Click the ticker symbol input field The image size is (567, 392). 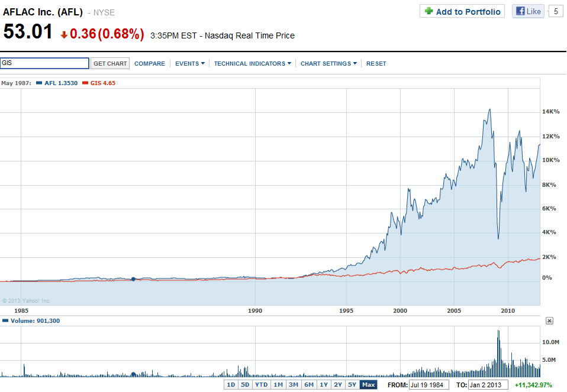point(44,63)
